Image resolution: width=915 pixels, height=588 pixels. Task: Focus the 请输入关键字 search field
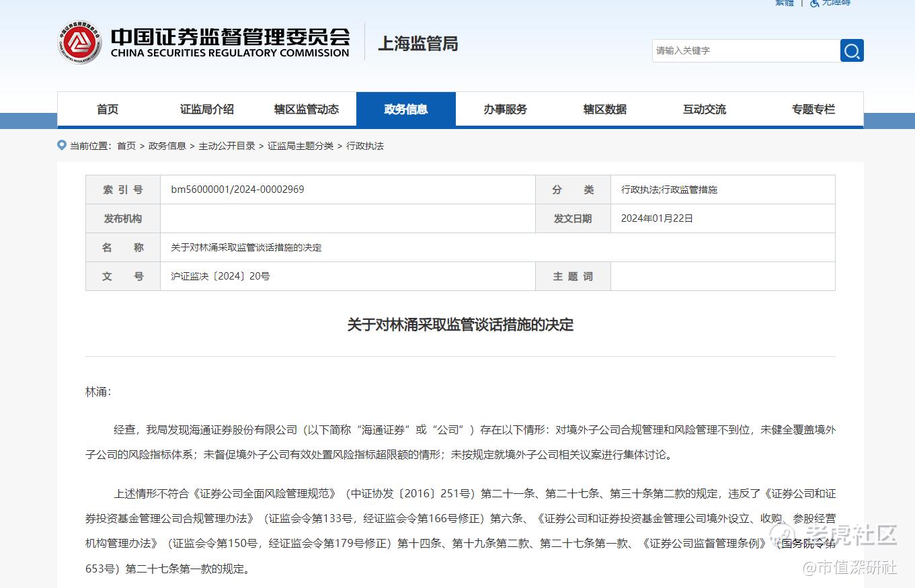(746, 50)
